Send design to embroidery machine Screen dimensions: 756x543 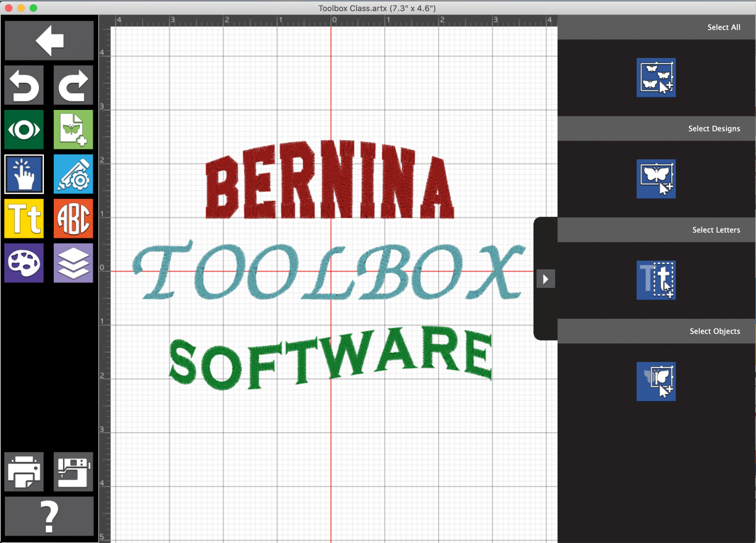pos(73,472)
